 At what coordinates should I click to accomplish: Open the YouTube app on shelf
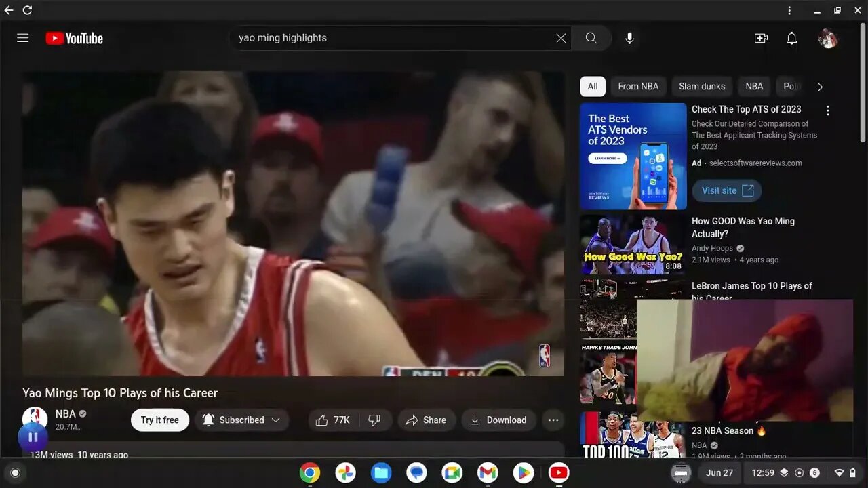(559, 472)
